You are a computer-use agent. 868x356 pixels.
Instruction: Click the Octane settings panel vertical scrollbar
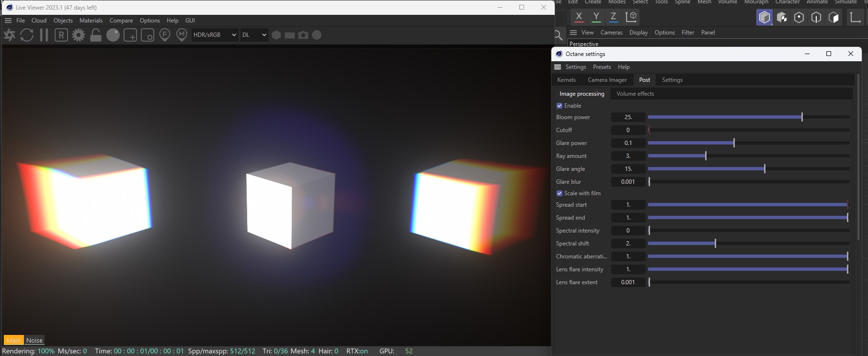click(858, 157)
